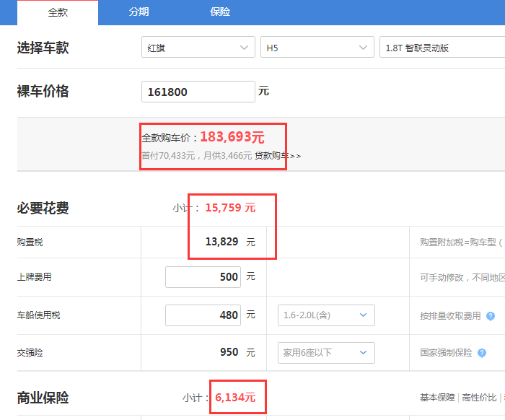Click the 商业保险 subtotal 6,134元
Screen dimensions: 505x420
[235, 398]
